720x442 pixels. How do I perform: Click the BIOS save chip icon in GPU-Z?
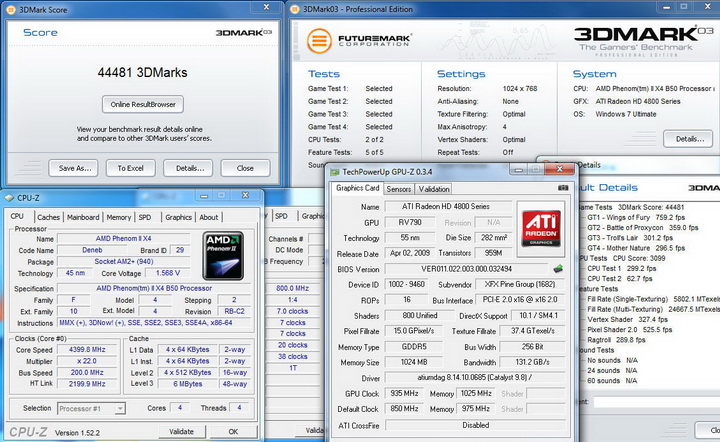point(558,269)
